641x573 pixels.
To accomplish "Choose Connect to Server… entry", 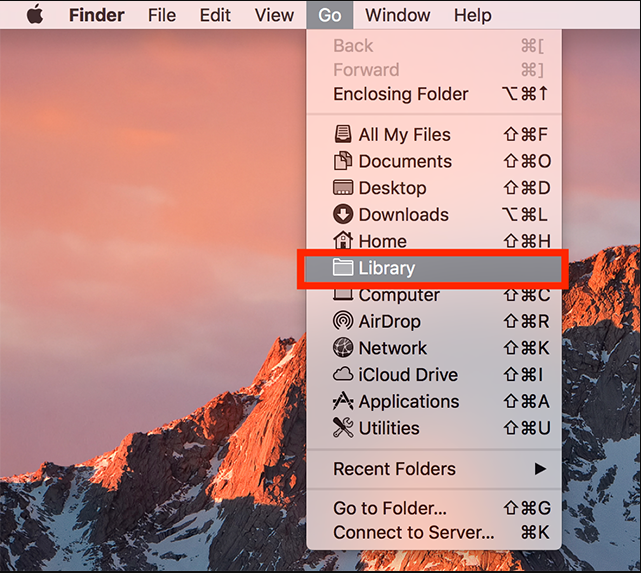I will pyautogui.click(x=434, y=533).
